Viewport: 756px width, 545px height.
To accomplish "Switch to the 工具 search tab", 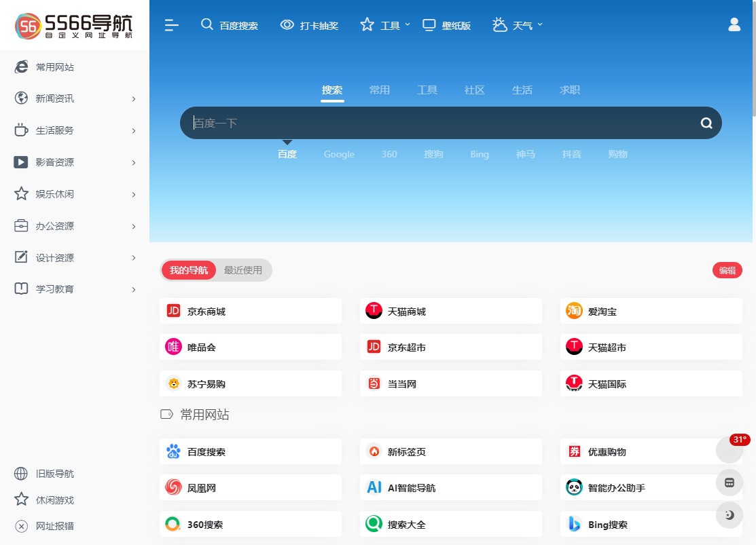I will click(x=427, y=90).
